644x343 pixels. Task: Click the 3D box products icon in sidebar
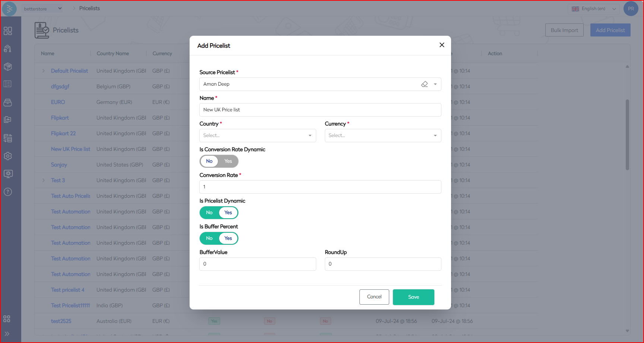8,67
